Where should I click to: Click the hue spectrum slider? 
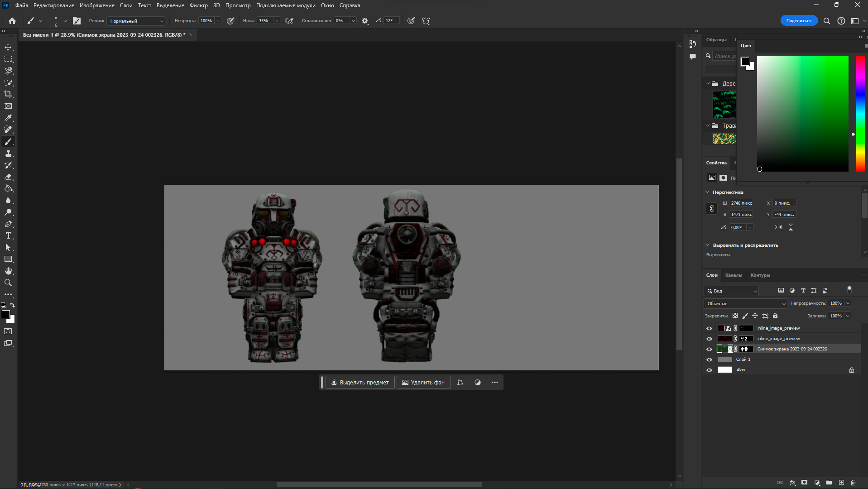point(860,114)
